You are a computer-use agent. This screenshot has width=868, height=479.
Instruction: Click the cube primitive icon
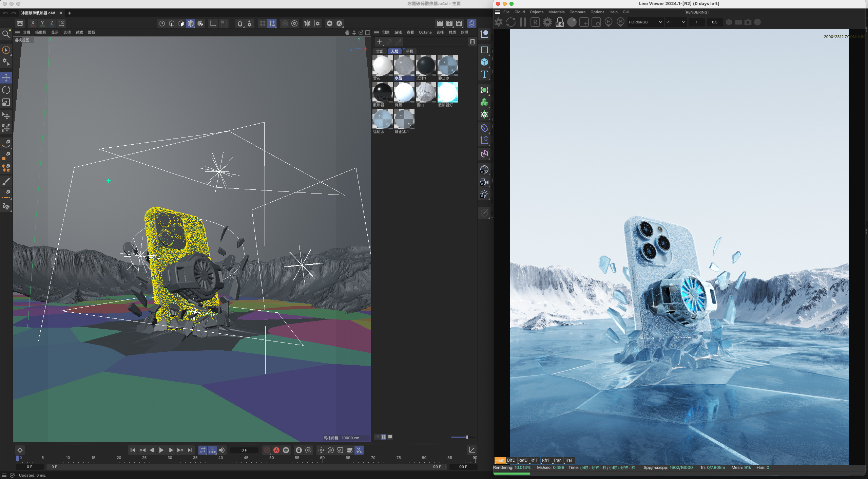tap(484, 62)
